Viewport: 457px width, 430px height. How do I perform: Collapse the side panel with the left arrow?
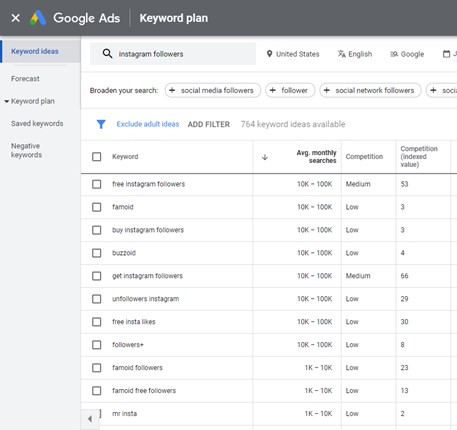point(90,419)
